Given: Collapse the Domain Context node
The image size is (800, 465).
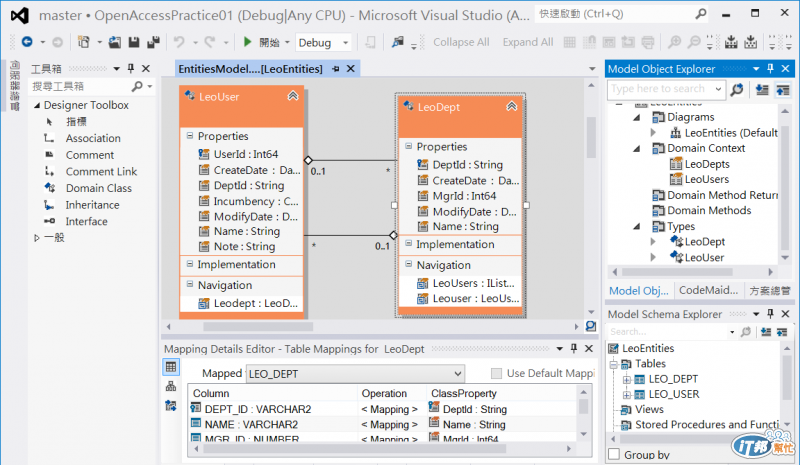Looking at the screenshot, I should [637, 149].
